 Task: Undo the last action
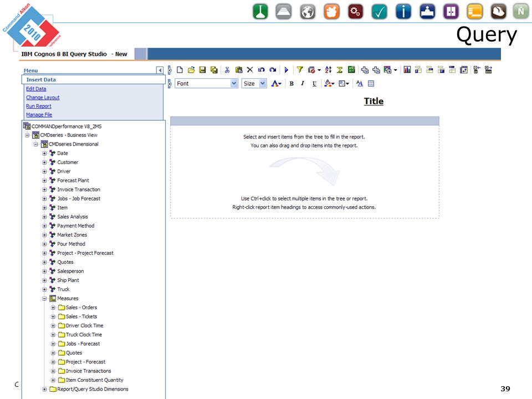[261, 70]
